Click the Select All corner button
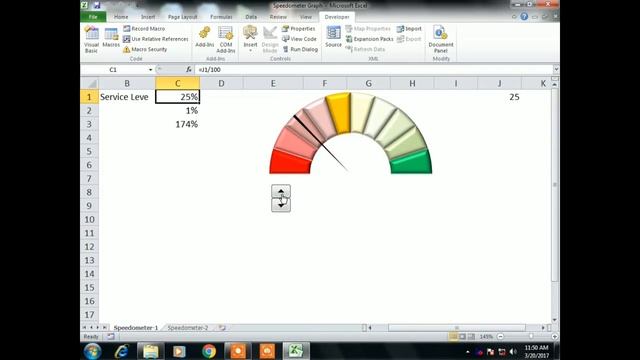This screenshot has width=640, height=360. tap(89, 84)
